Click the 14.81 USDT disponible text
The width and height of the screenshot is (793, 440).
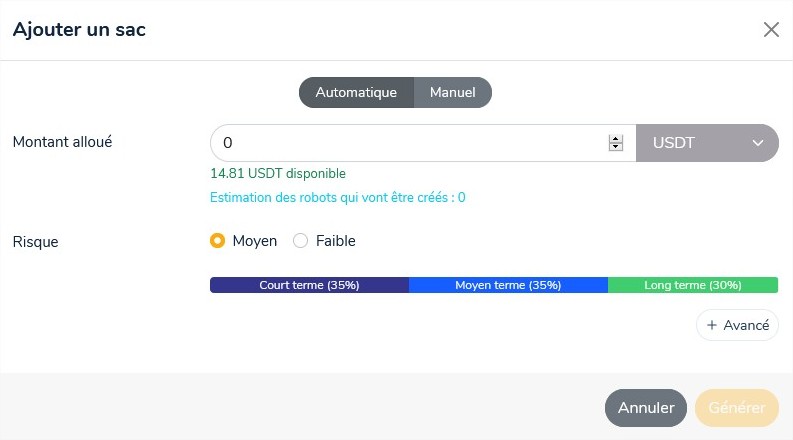(x=278, y=173)
